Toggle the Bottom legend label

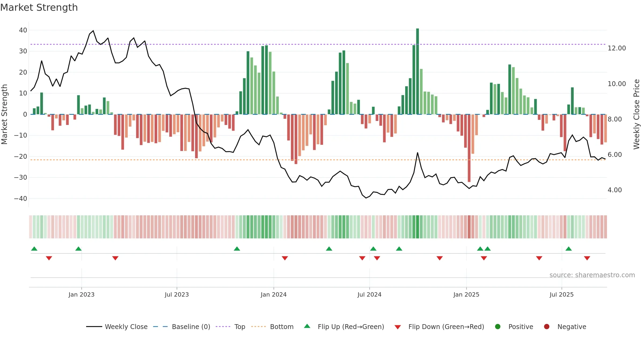coord(282,327)
